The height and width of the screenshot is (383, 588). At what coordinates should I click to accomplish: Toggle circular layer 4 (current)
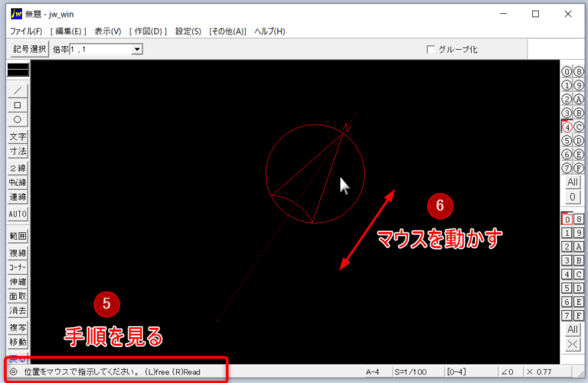pos(567,127)
